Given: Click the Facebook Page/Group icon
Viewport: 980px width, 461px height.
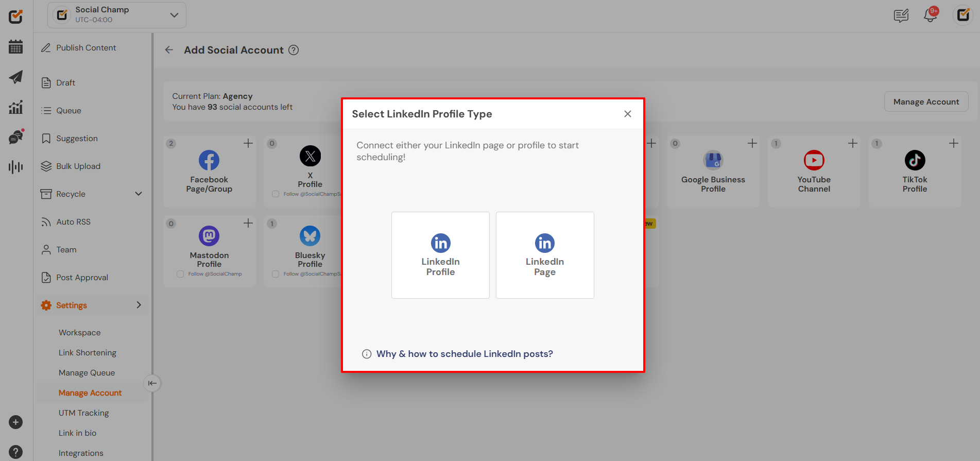Looking at the screenshot, I should (209, 160).
